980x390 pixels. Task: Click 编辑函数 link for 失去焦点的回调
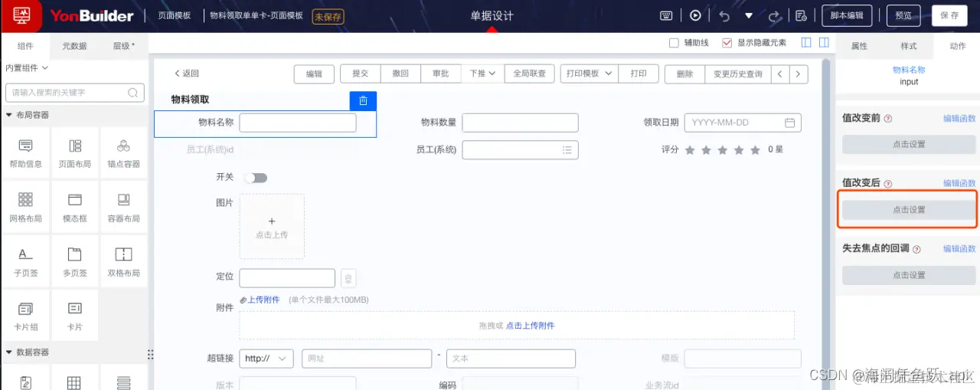pos(959,249)
